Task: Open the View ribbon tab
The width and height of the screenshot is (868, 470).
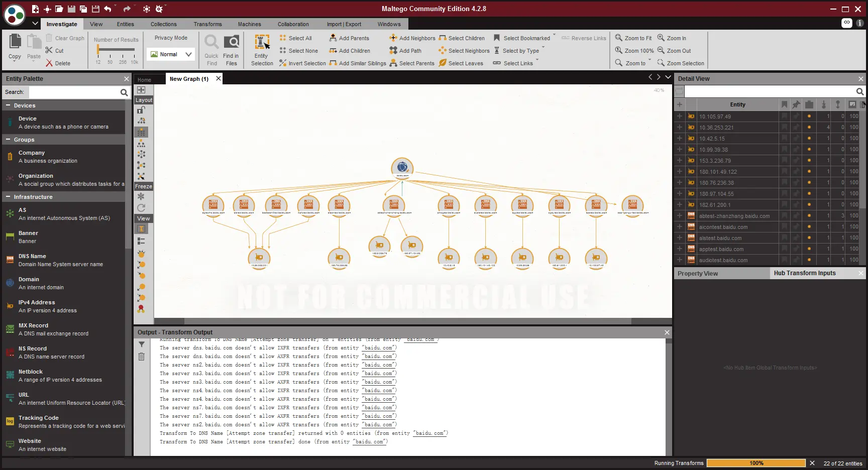Action: coord(96,24)
